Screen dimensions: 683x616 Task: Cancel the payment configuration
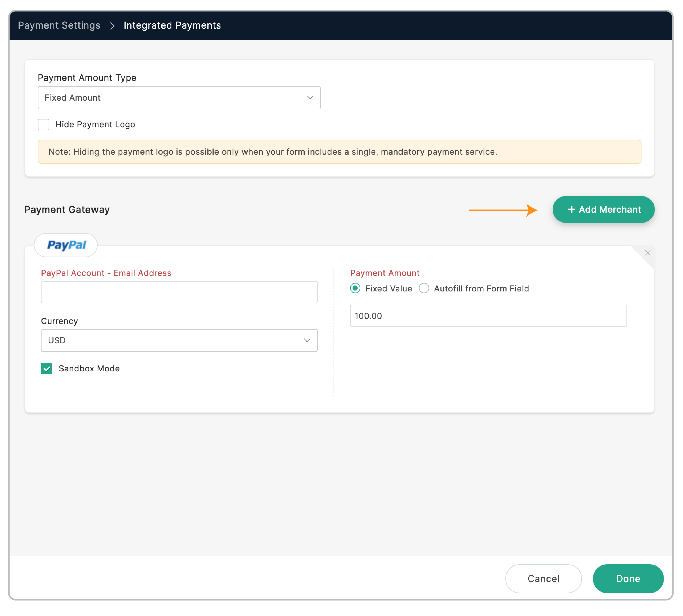pos(543,579)
